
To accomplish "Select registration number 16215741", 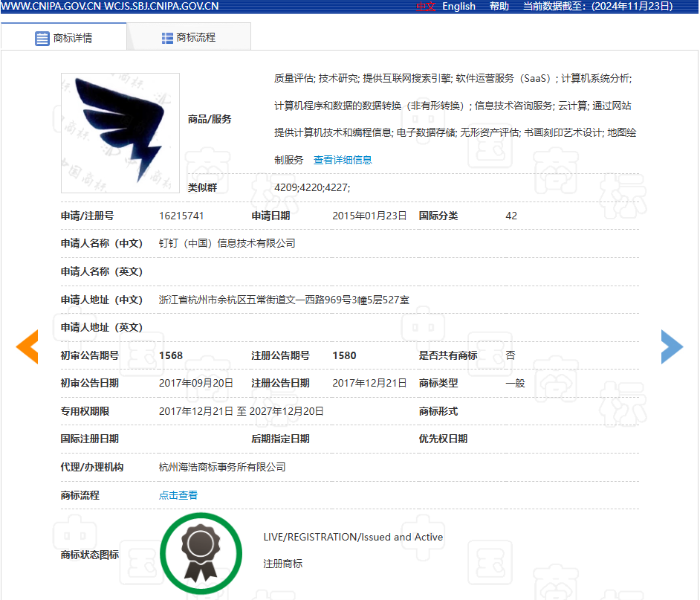I will [181, 216].
